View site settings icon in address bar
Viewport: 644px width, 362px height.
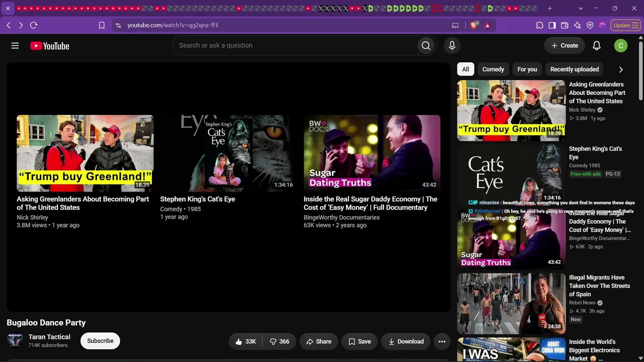click(x=118, y=25)
